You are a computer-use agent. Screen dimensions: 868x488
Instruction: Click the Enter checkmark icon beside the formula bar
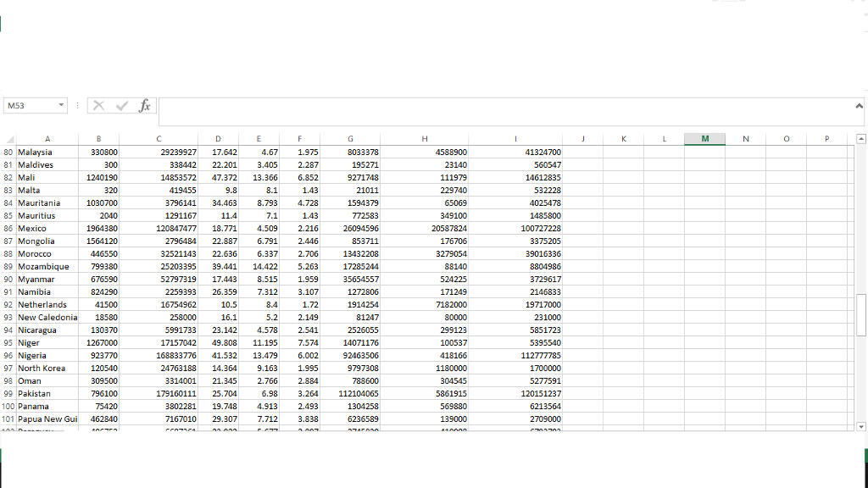pyautogui.click(x=120, y=106)
